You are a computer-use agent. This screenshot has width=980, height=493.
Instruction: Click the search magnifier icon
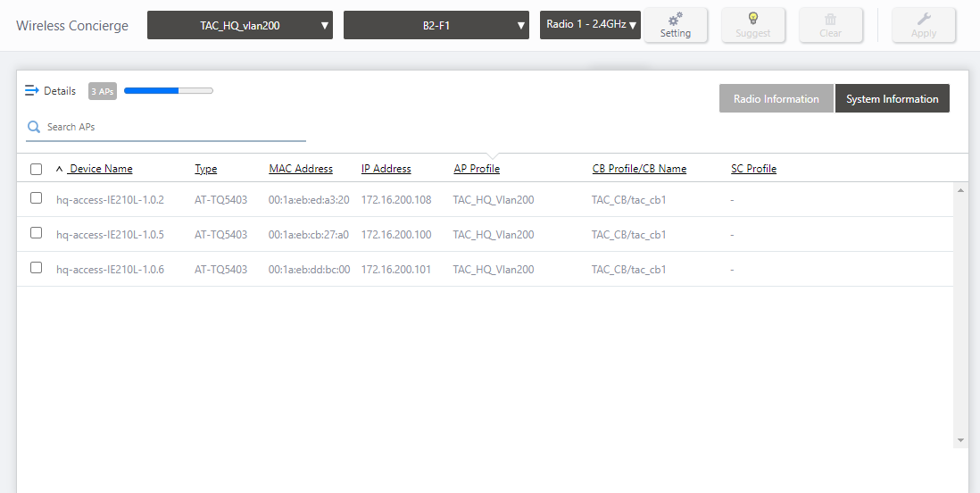click(x=34, y=127)
